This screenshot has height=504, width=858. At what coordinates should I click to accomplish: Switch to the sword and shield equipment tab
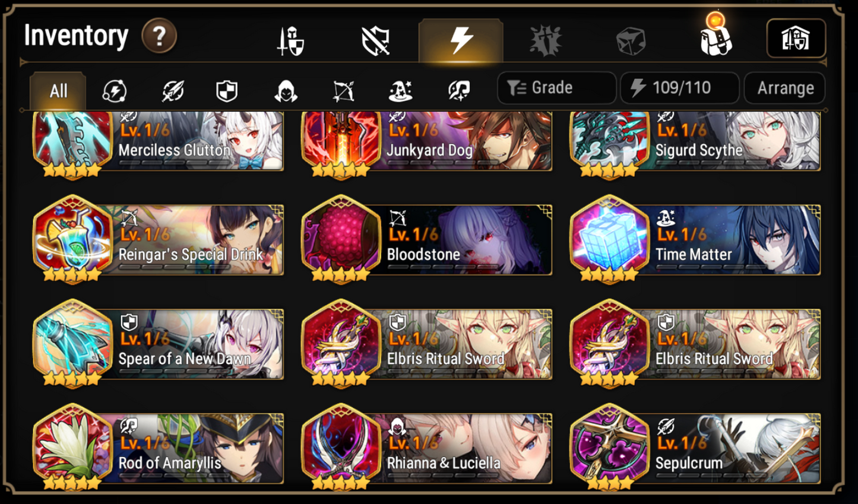[x=291, y=41]
